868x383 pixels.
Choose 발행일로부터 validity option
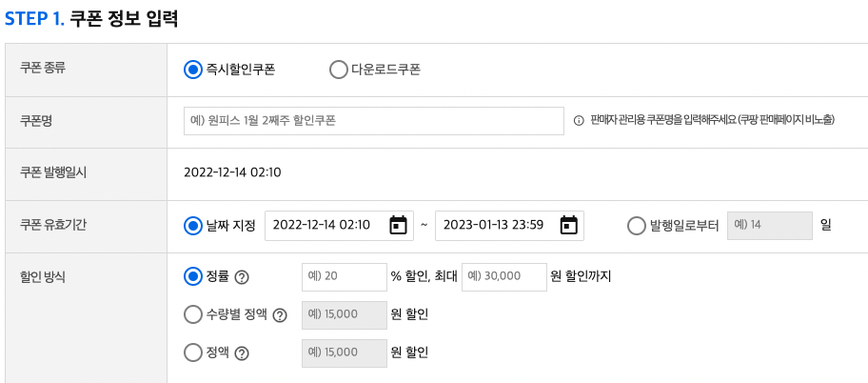[637, 226]
